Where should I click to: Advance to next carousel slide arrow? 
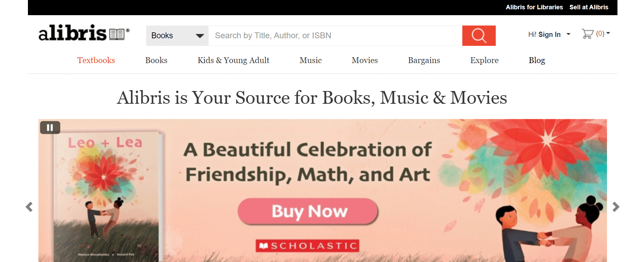coord(616,207)
